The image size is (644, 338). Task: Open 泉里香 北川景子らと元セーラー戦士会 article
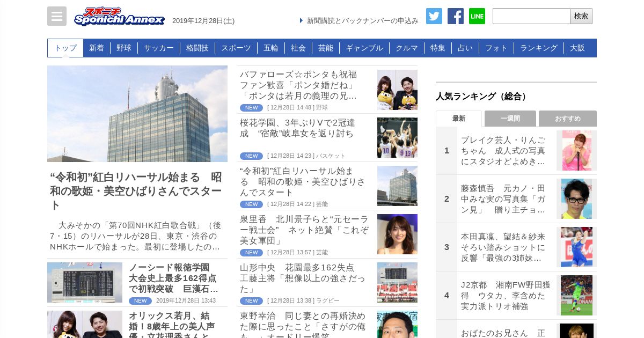[x=304, y=230]
